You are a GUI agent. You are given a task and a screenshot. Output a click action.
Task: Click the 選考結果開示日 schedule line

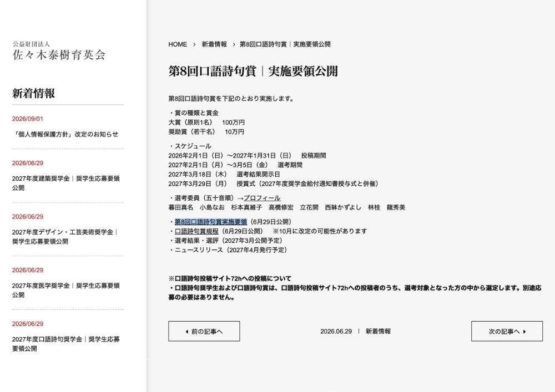pos(224,174)
